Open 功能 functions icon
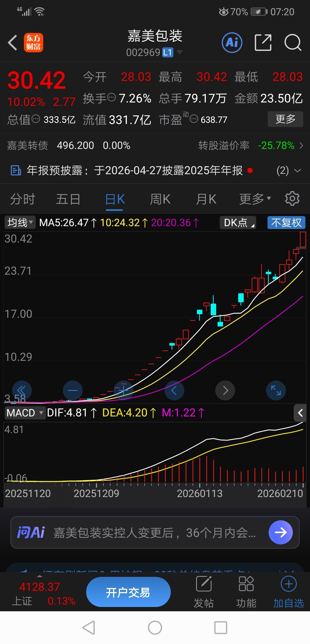This screenshot has height=644, width=310. pos(246,592)
